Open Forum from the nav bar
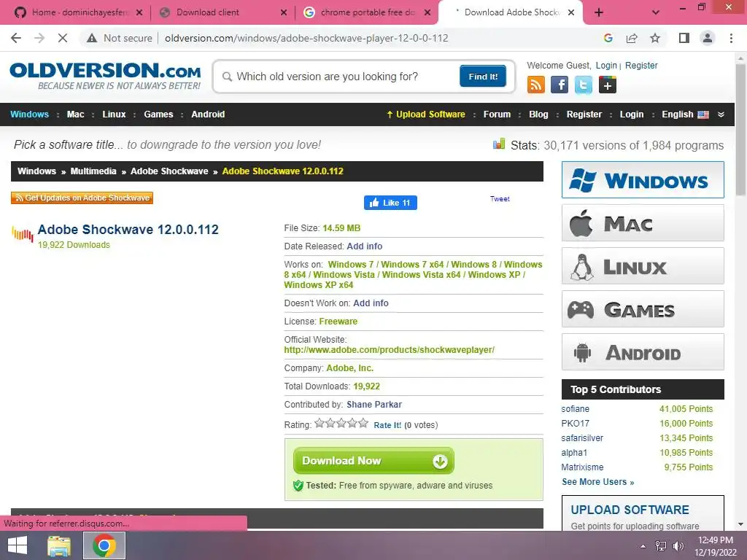Screen dimensions: 747x560 click(497, 114)
